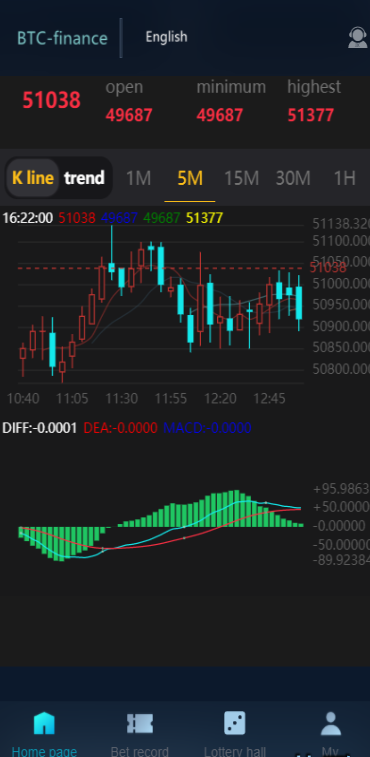Click the tall candlestick near 11:30
370x757 pixels.
click(112, 252)
